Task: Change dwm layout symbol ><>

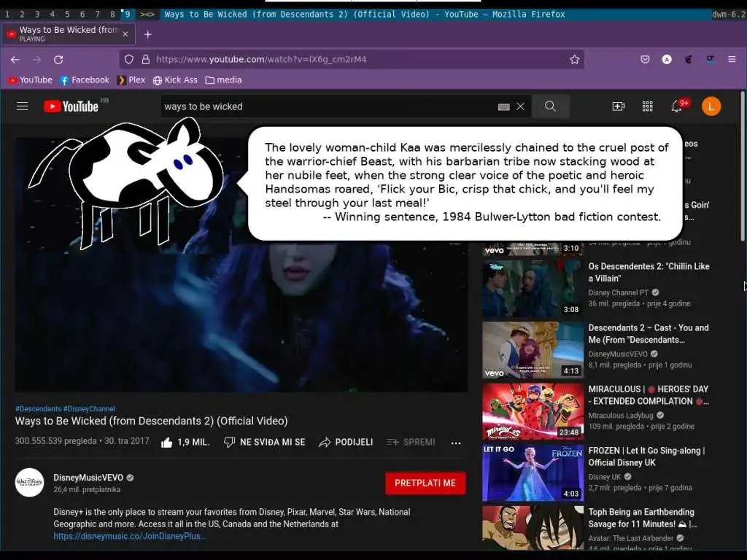Action: coord(147,15)
